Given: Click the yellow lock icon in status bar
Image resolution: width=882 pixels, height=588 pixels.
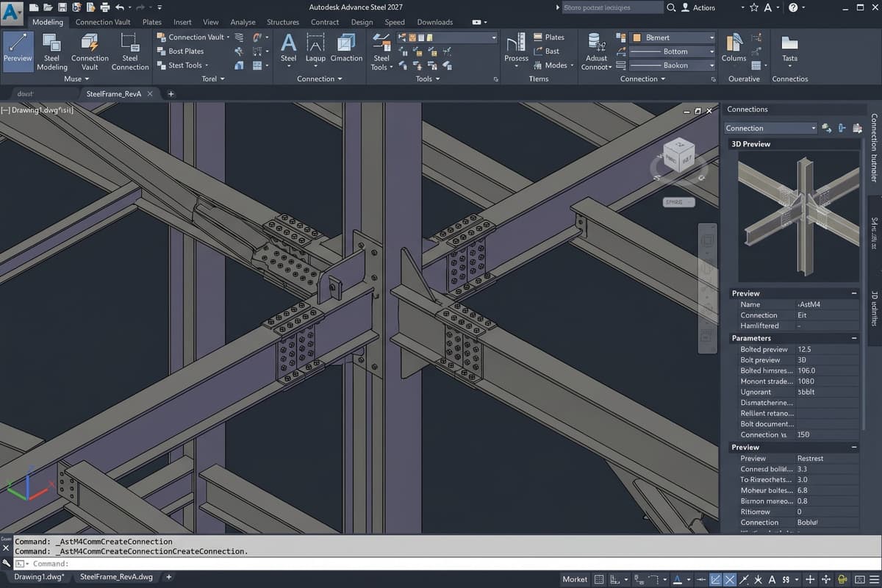Looking at the screenshot, I should pyautogui.click(x=843, y=579).
